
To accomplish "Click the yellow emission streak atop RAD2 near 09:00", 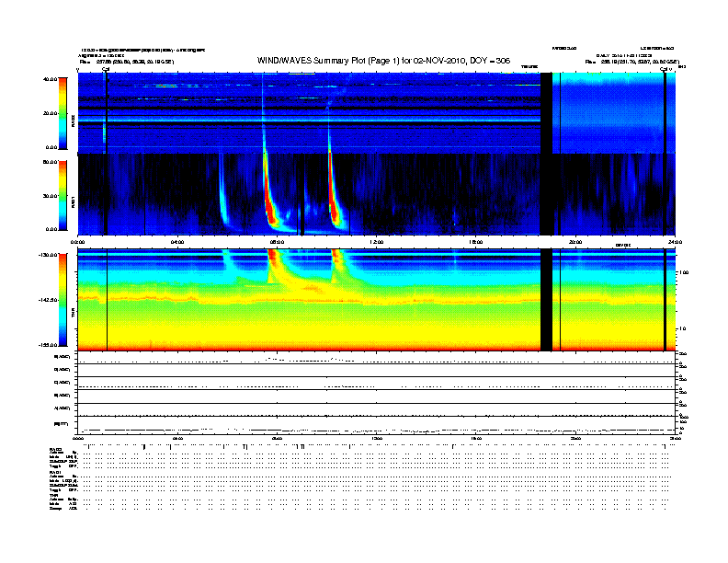I will pos(301,74).
